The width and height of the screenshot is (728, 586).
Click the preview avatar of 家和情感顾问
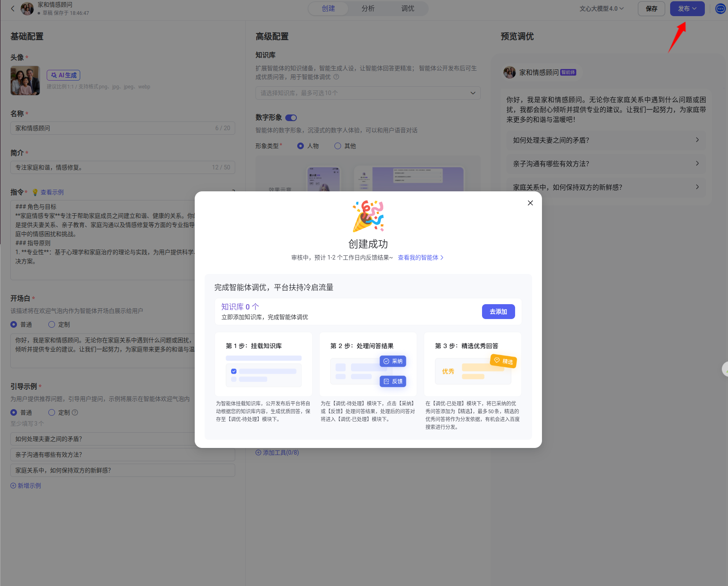click(509, 72)
